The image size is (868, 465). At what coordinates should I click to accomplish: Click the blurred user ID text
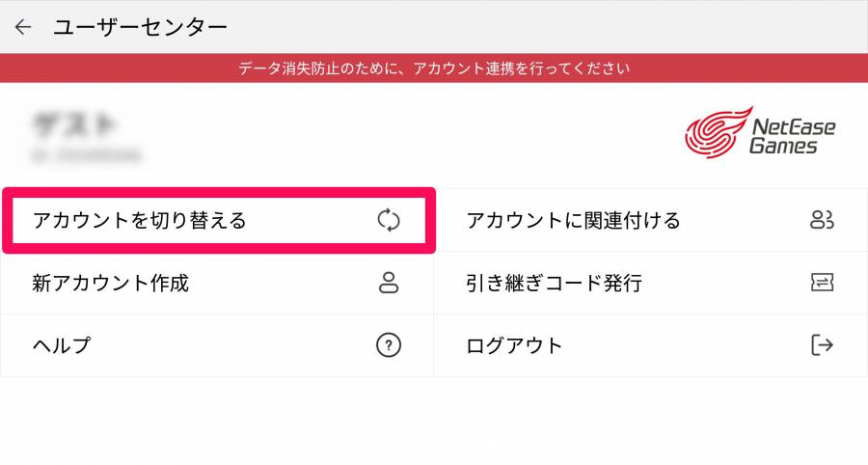pos(87,155)
